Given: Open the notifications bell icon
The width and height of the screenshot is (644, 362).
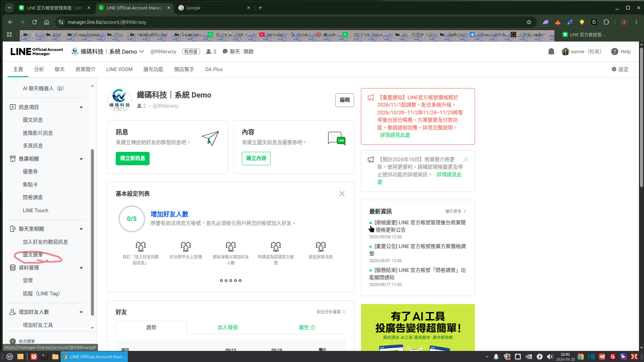Looking at the screenshot, I should coord(551,52).
